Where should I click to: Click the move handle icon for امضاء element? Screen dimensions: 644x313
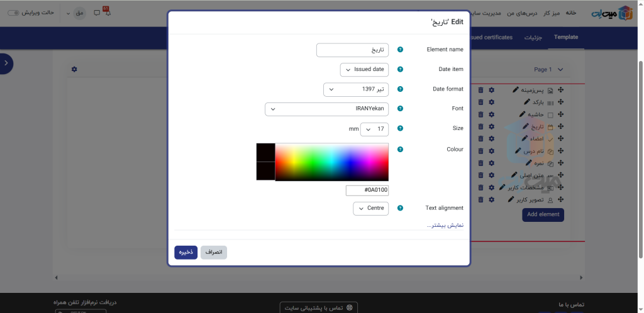click(560, 138)
